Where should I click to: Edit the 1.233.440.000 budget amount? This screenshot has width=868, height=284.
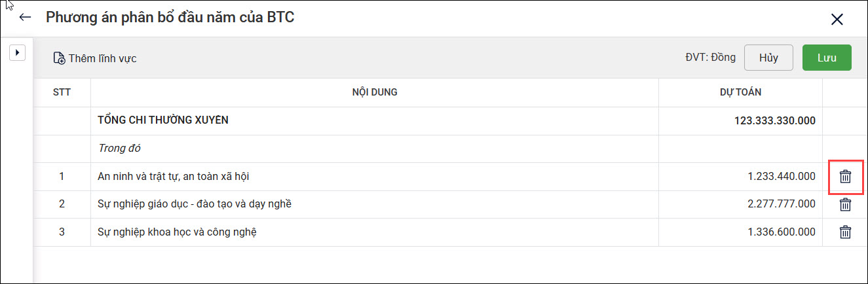click(x=781, y=176)
